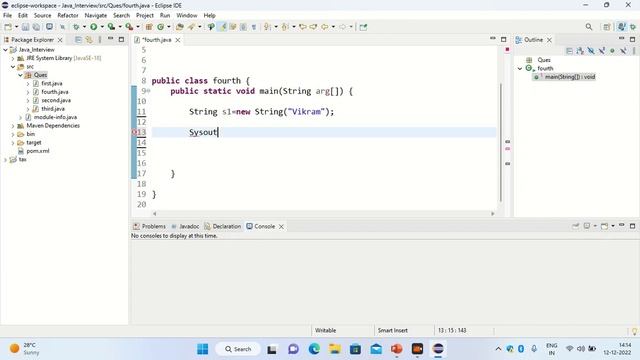Click the error marker on line 13
The height and width of the screenshot is (360, 640).
click(x=134, y=132)
